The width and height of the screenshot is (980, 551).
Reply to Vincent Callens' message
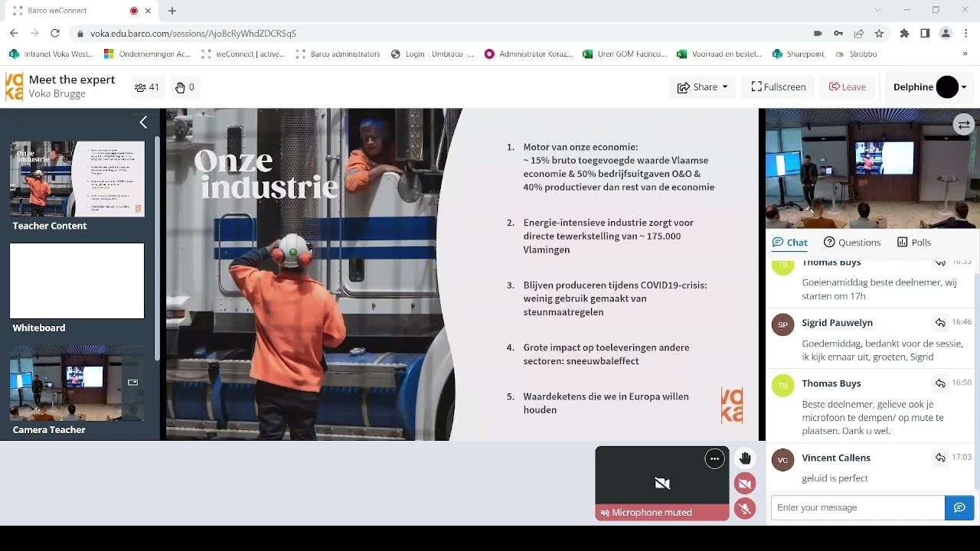[x=940, y=458]
